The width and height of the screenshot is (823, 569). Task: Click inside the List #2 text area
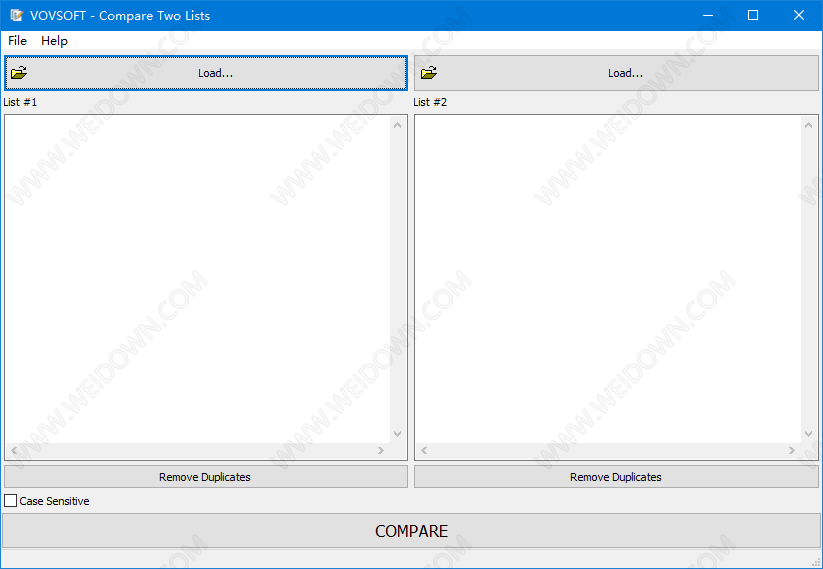(608, 279)
